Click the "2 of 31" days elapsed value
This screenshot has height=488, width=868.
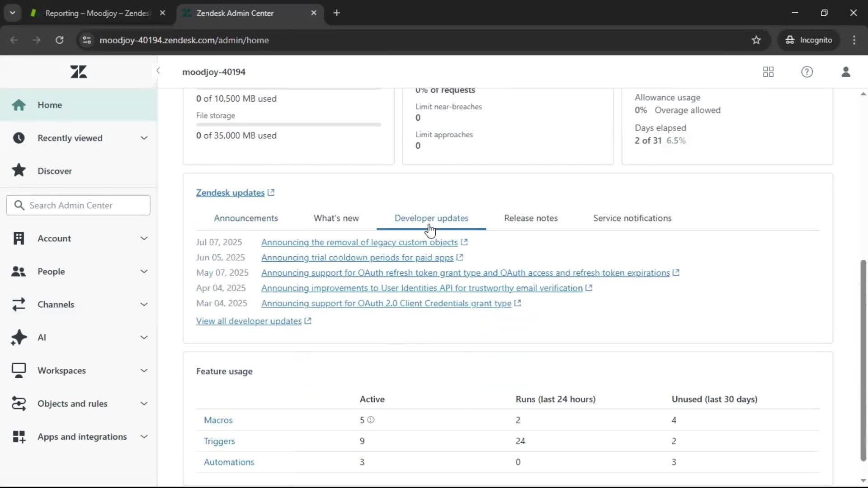648,141
